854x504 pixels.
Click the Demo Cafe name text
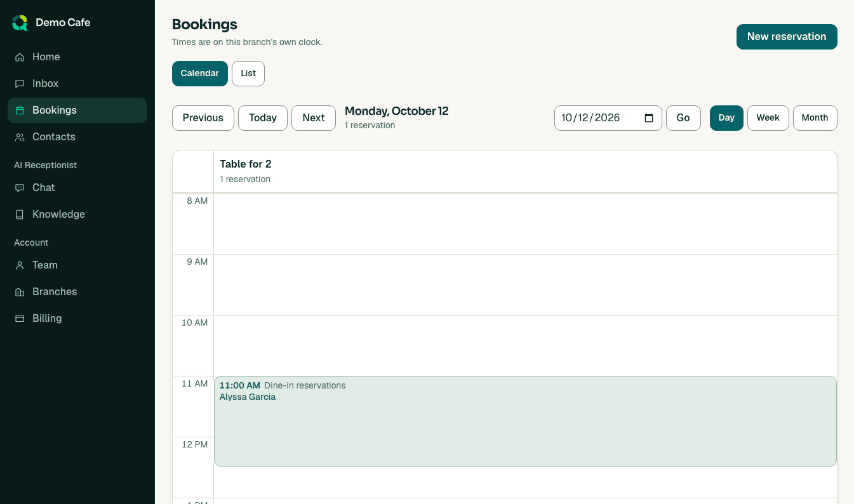click(x=63, y=23)
